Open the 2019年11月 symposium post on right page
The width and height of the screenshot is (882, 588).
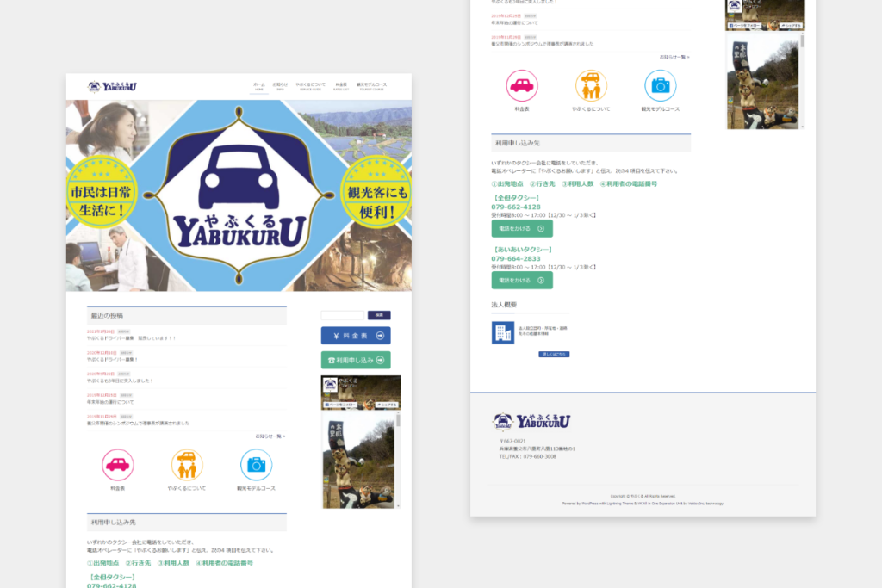click(x=543, y=44)
